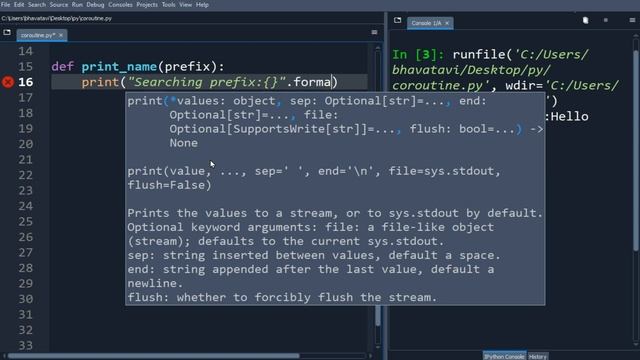Click the 'flush=False)' text in the calltip
Screen dimensions: 640x360
point(169,185)
